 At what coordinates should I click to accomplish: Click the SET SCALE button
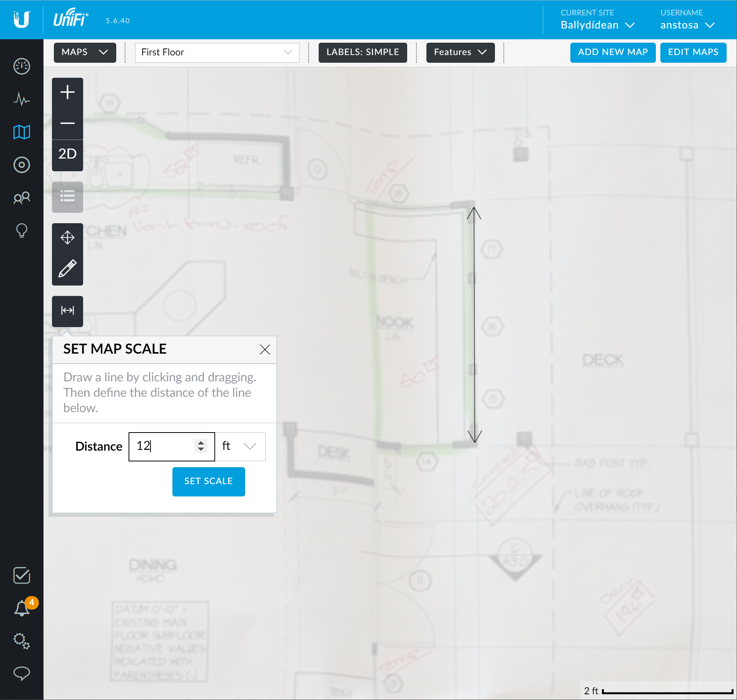tap(208, 481)
